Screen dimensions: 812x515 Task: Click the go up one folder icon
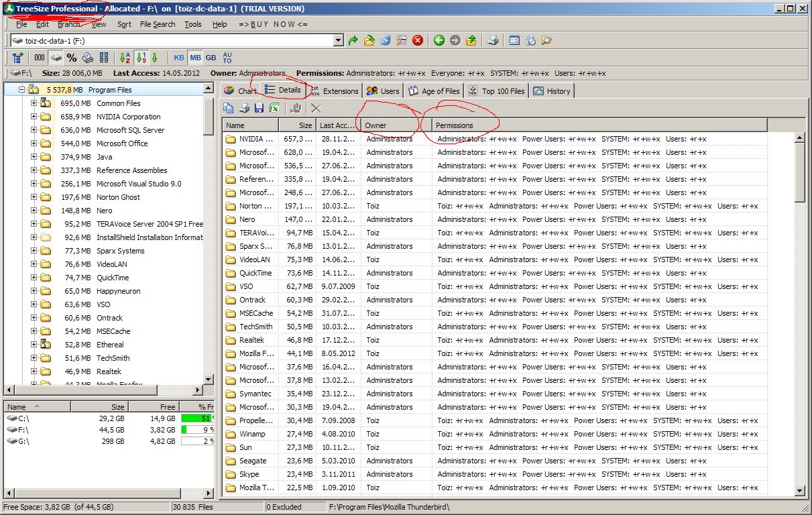coord(471,40)
